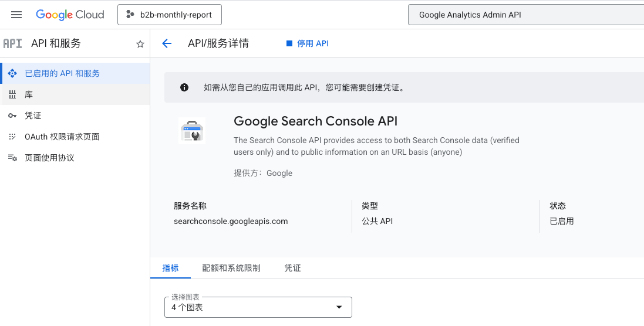Click the OAuth consent screen icon
The image size is (644, 326).
pos(12,137)
